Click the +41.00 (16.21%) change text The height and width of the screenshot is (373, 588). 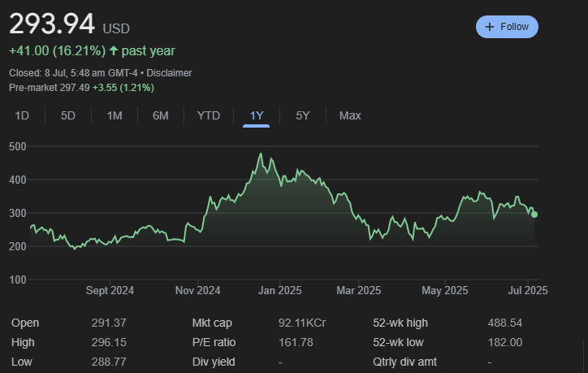coord(57,50)
